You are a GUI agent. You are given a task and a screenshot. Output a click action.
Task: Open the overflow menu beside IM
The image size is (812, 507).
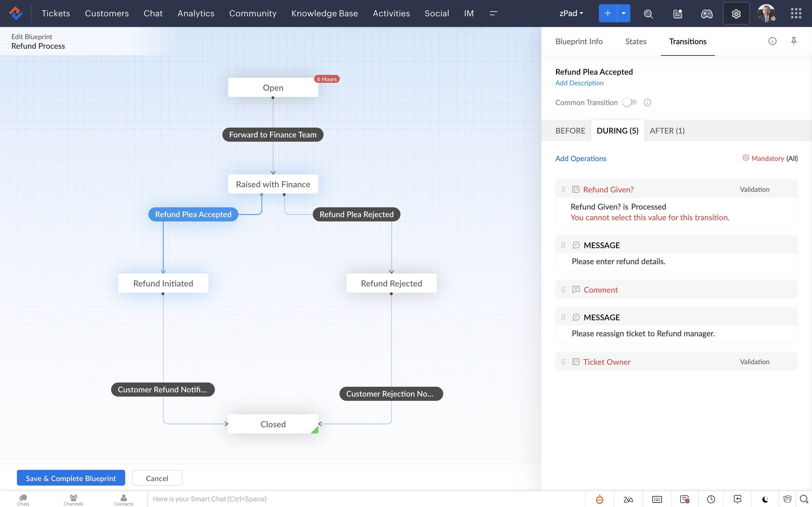point(493,14)
